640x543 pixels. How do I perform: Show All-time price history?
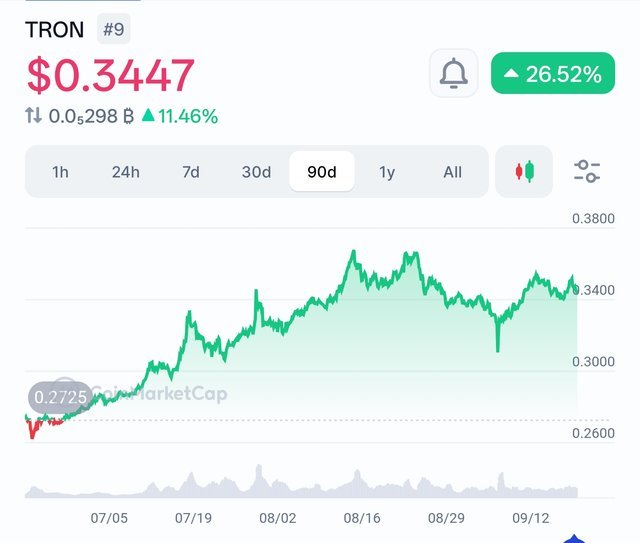click(x=452, y=172)
